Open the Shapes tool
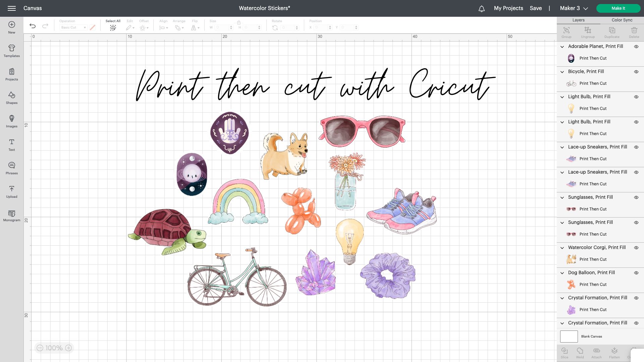 pos(12,98)
